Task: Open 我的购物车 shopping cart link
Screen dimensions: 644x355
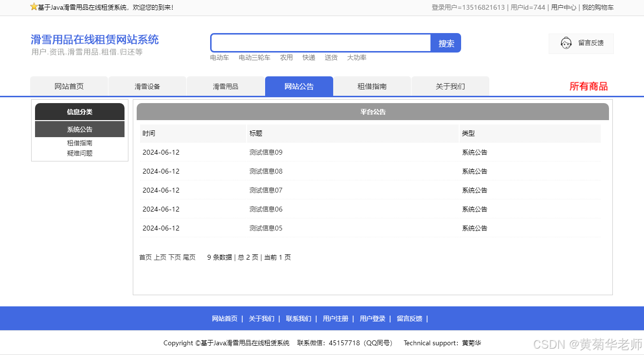Action: click(598, 7)
